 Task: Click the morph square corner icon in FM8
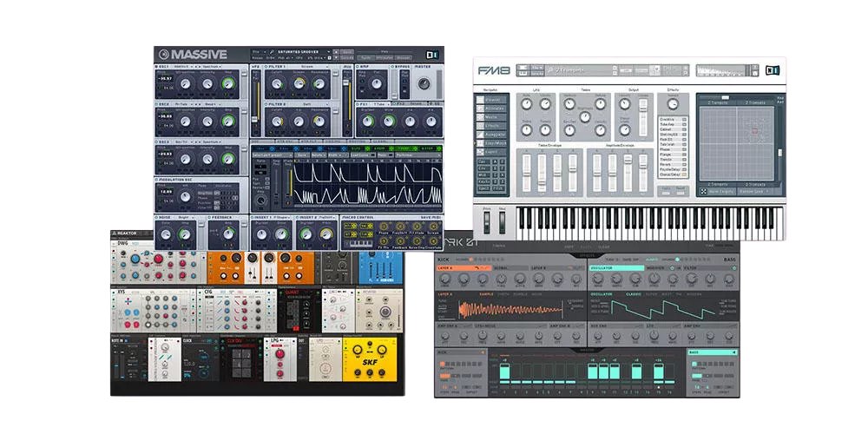(703, 192)
